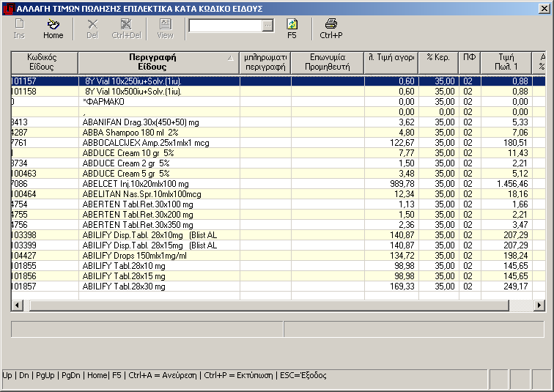Click the application icon in title bar

[x=9, y=9]
